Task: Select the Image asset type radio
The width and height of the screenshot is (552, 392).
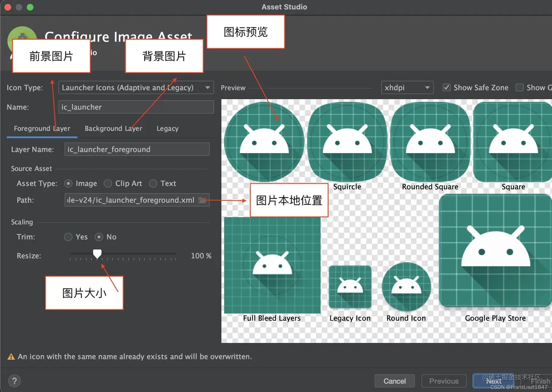Action: pyautogui.click(x=68, y=183)
